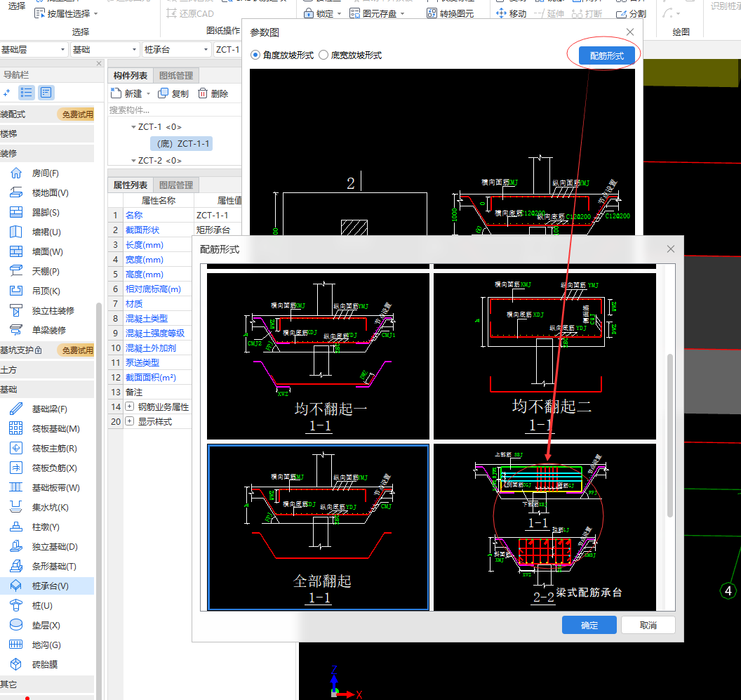Select the 桩承台(V) pile cap icon
The height and width of the screenshot is (700, 741).
(x=16, y=586)
